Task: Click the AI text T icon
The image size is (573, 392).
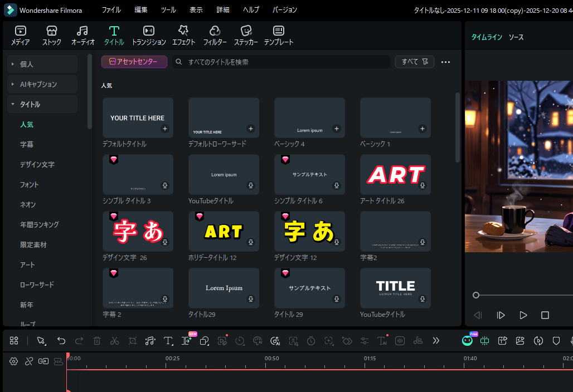Action: pos(382,340)
